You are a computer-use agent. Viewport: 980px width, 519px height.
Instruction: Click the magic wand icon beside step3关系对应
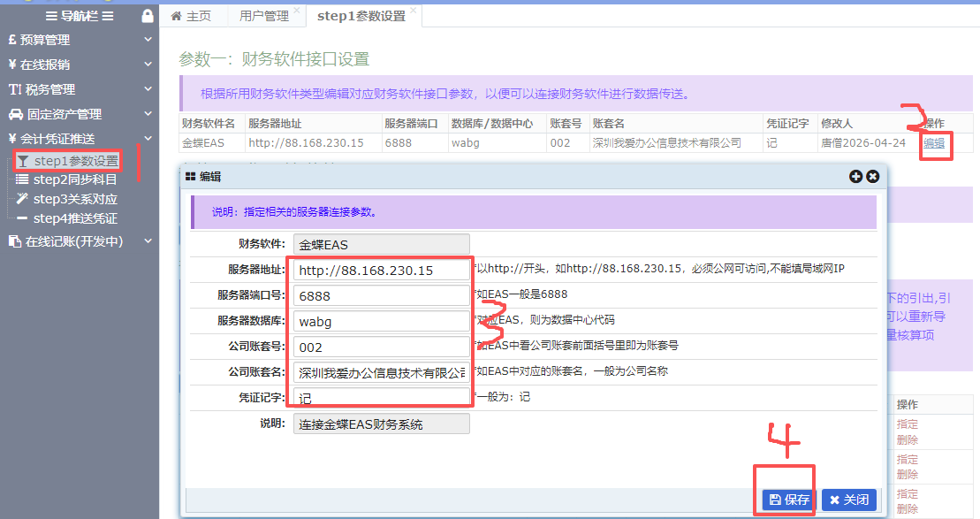[22, 199]
